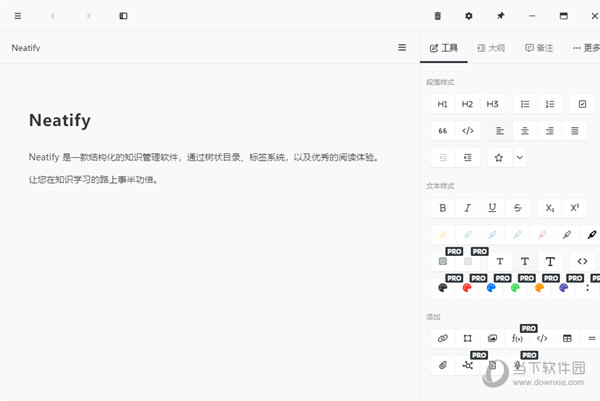The image size is (600, 401).
Task: Pick the black text color palette
Action: tap(443, 288)
